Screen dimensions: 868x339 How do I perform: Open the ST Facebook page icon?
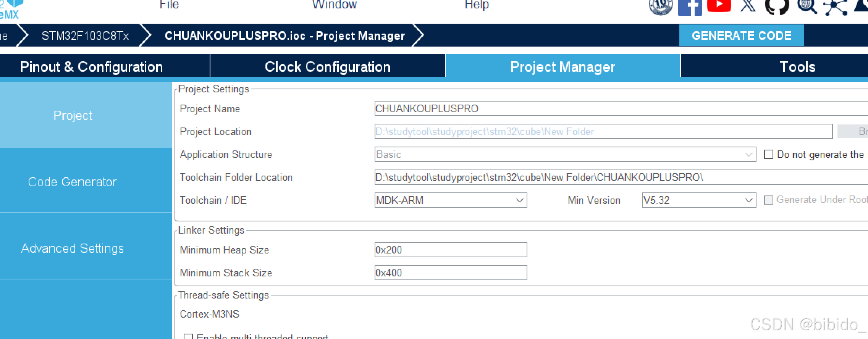tap(690, 8)
